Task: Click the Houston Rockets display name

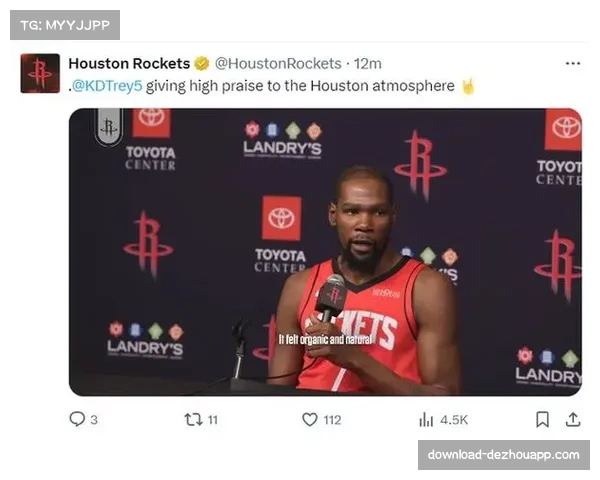Action: coord(129,64)
